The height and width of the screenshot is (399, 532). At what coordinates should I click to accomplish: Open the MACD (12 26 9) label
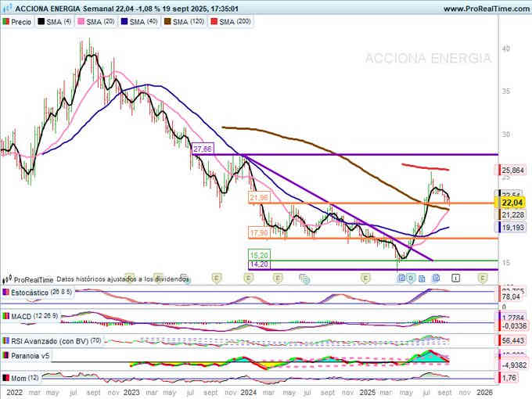[34, 316]
